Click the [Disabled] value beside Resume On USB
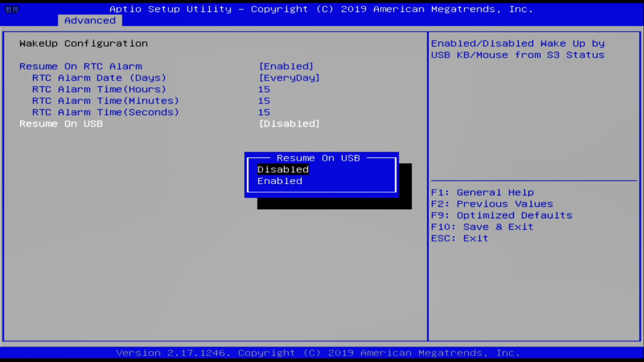Viewport: 644px width, 362px height. 289,124
